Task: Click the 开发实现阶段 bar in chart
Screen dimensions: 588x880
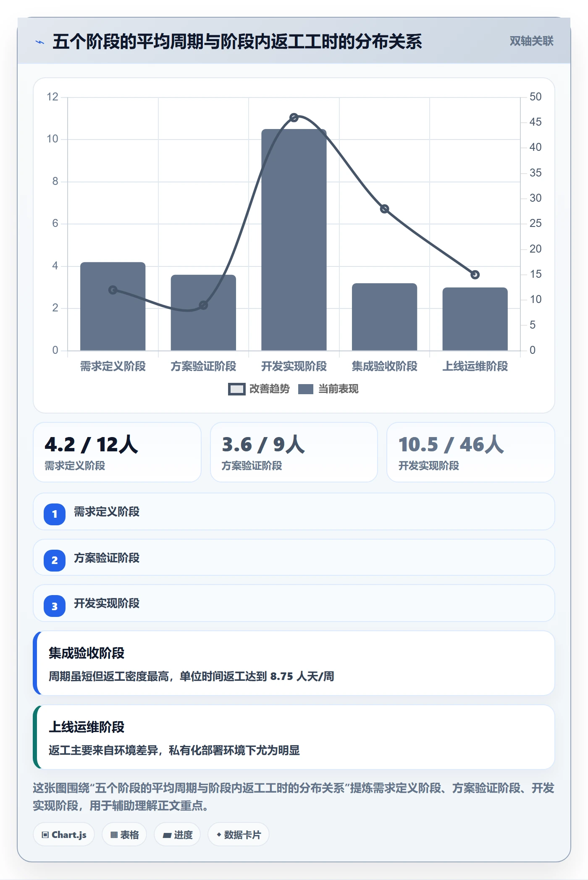Action: point(294,240)
